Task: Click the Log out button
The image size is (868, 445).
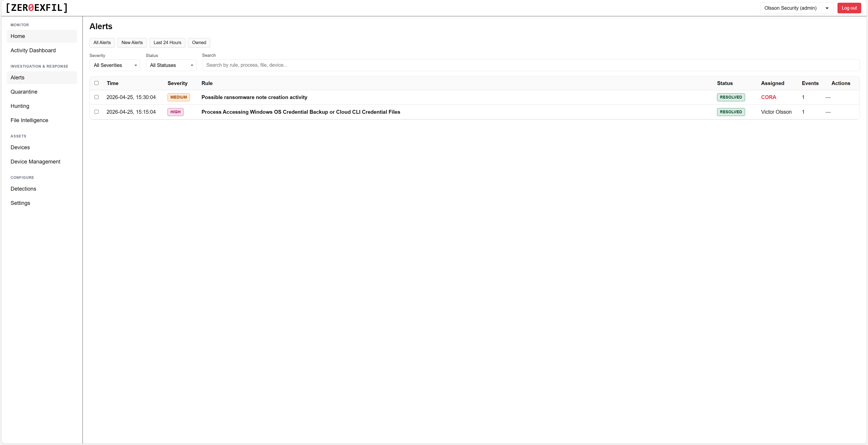Action: coord(849,8)
